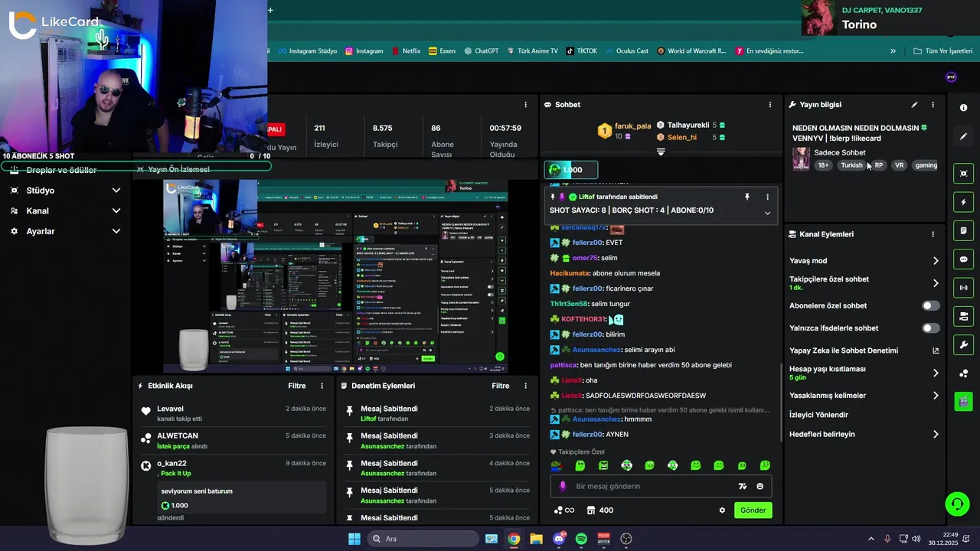The width and height of the screenshot is (980, 551).
Task: Send chat message with Gönder button
Action: (753, 510)
